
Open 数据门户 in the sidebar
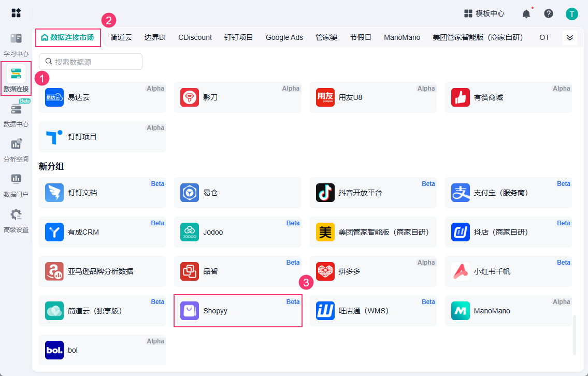[x=16, y=185]
